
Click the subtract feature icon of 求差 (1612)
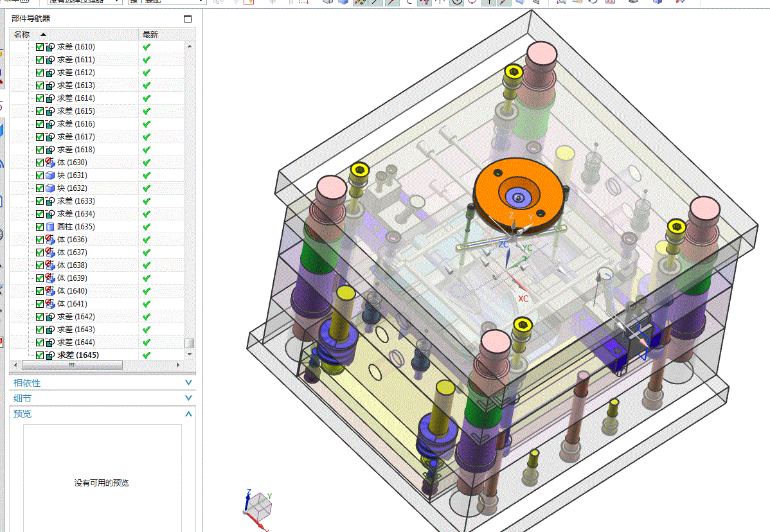[x=50, y=73]
